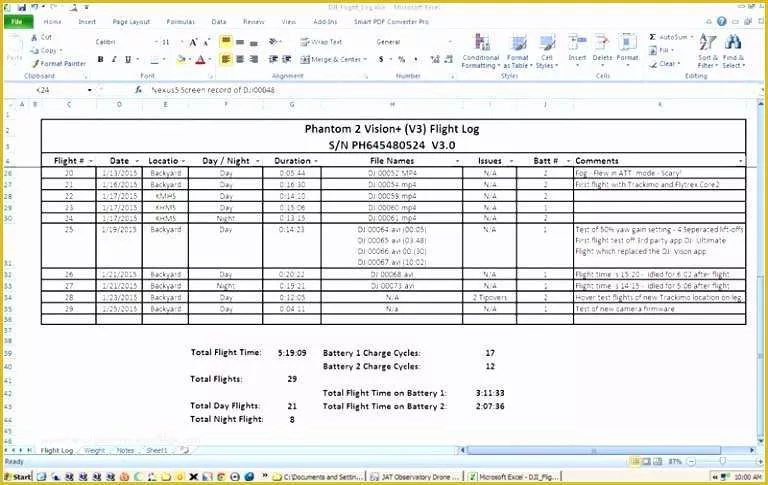Open the Merge & Center dropdown arrow
Image resolution: width=768 pixels, height=485 pixels.
[x=365, y=60]
